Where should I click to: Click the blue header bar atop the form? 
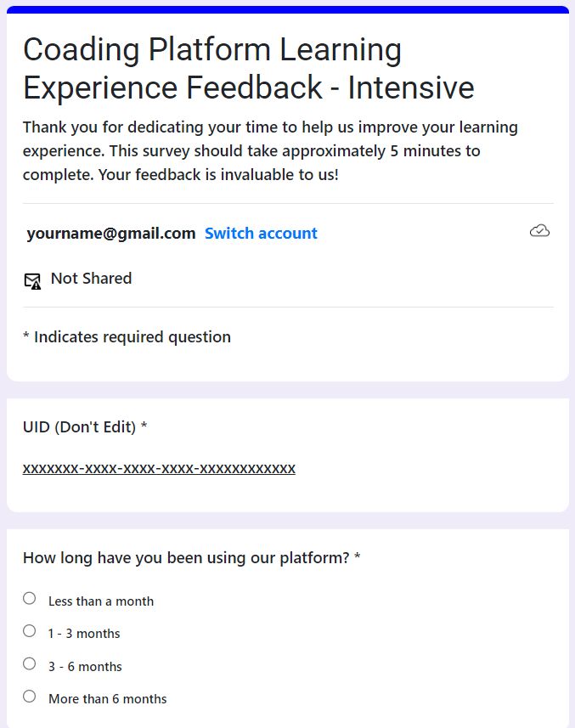pyautogui.click(x=287, y=9)
